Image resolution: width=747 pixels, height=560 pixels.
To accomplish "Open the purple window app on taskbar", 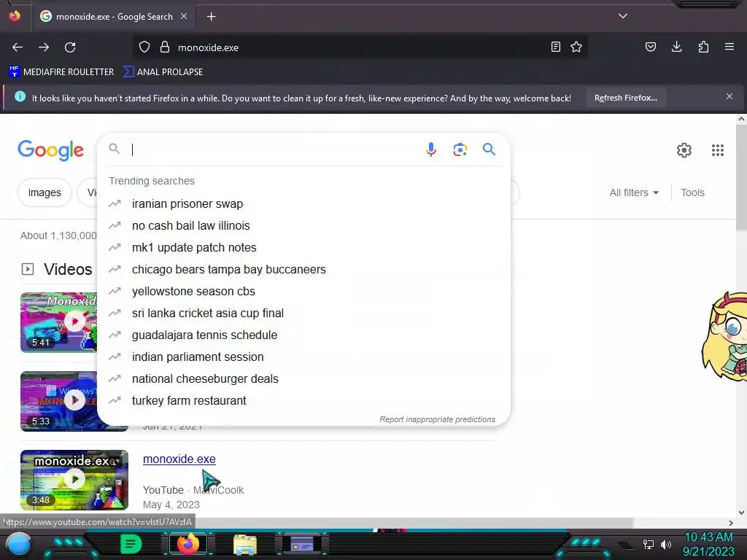I will pos(302,544).
